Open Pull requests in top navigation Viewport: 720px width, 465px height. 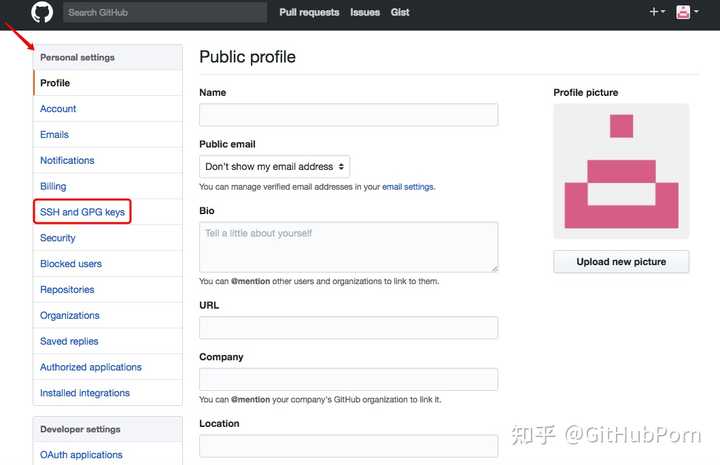309,12
